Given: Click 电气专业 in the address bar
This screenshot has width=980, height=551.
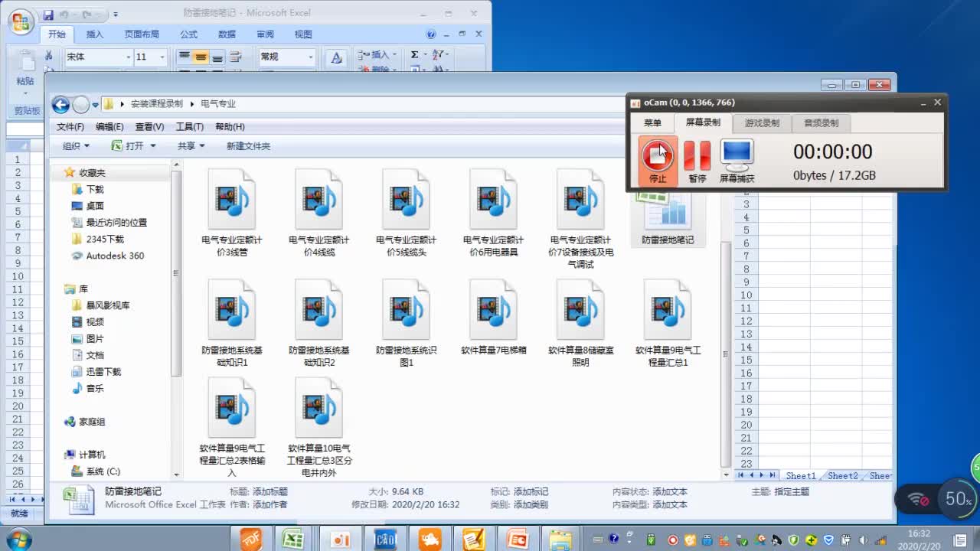Looking at the screenshot, I should pyautogui.click(x=218, y=104).
